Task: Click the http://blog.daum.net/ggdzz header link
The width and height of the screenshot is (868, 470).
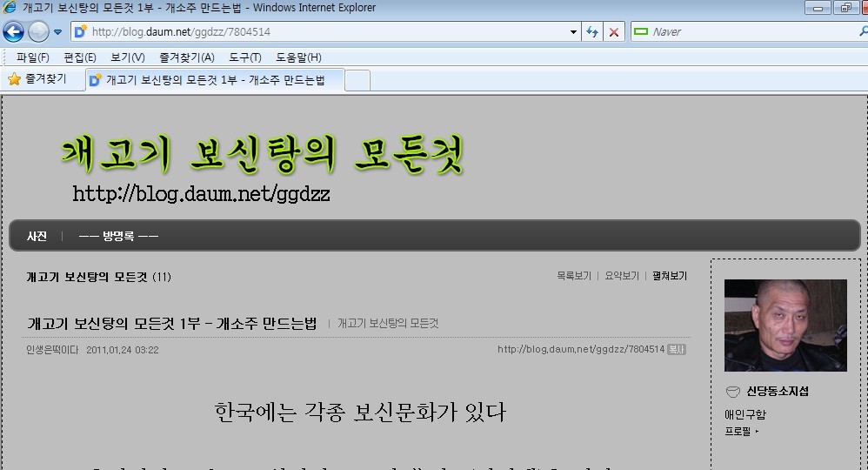Action: [x=202, y=193]
